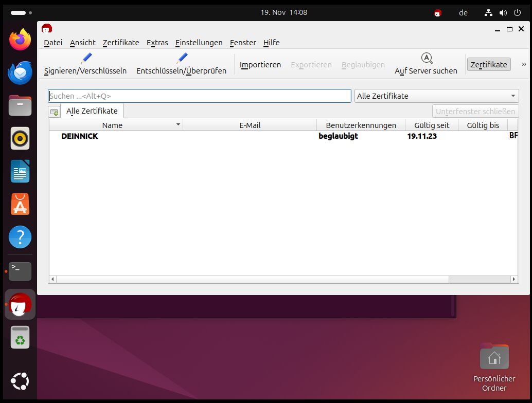The width and height of the screenshot is (532, 403).
Task: Click the Signieren/Verschlüsseln pen icon
Action: (x=86, y=59)
